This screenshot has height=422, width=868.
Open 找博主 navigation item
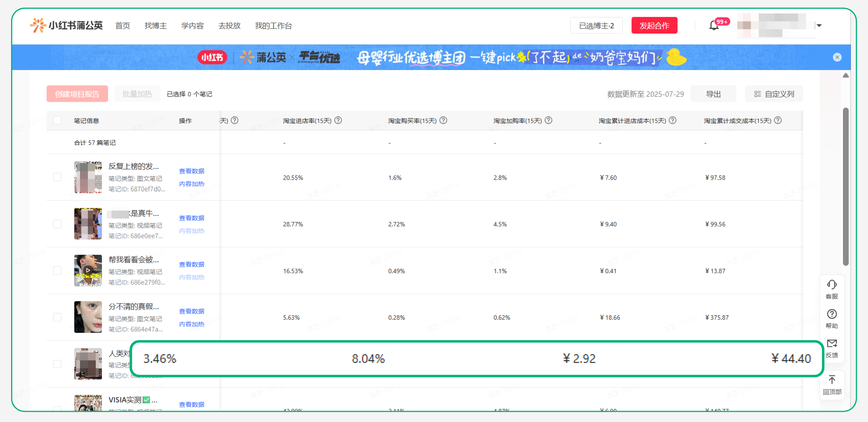point(156,26)
